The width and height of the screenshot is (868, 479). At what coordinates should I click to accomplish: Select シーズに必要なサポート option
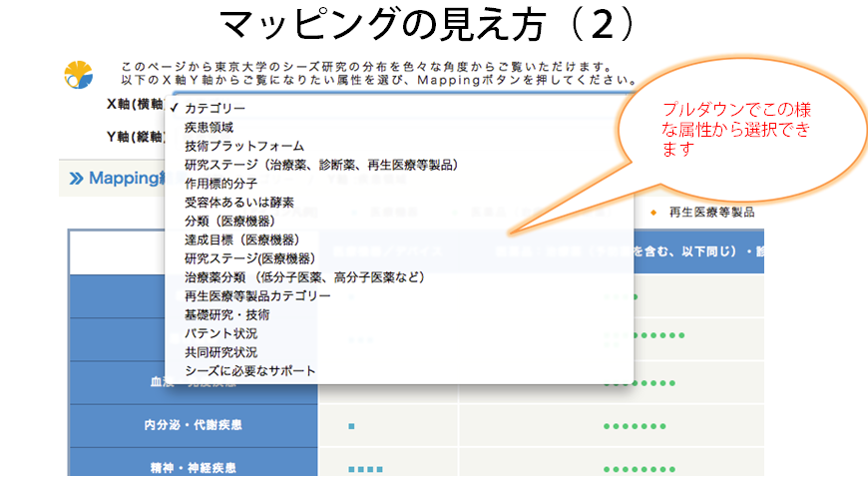pyautogui.click(x=250, y=371)
